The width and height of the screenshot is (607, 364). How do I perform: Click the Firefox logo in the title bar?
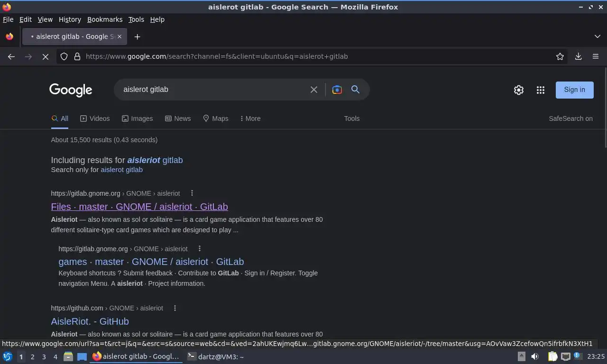(x=7, y=7)
